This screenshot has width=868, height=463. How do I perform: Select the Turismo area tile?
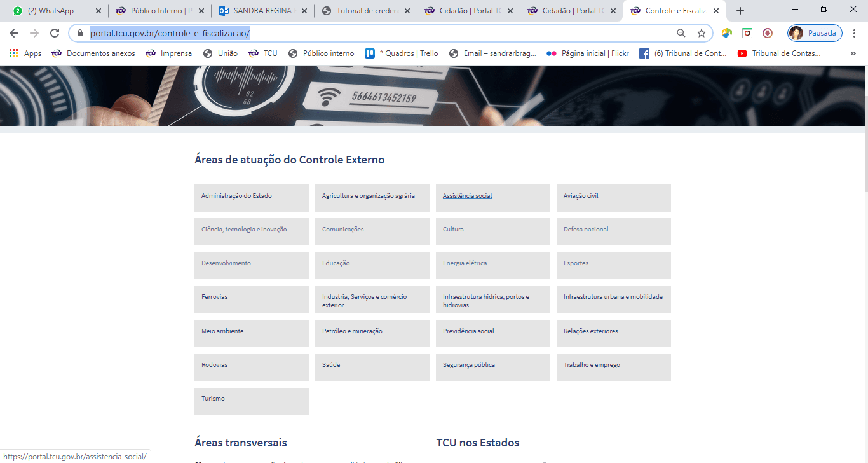[x=251, y=401]
